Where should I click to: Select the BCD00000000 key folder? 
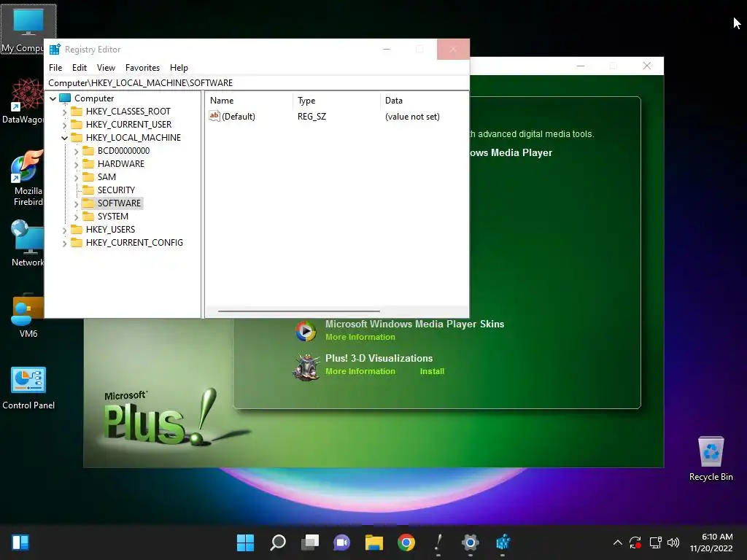[x=123, y=150]
